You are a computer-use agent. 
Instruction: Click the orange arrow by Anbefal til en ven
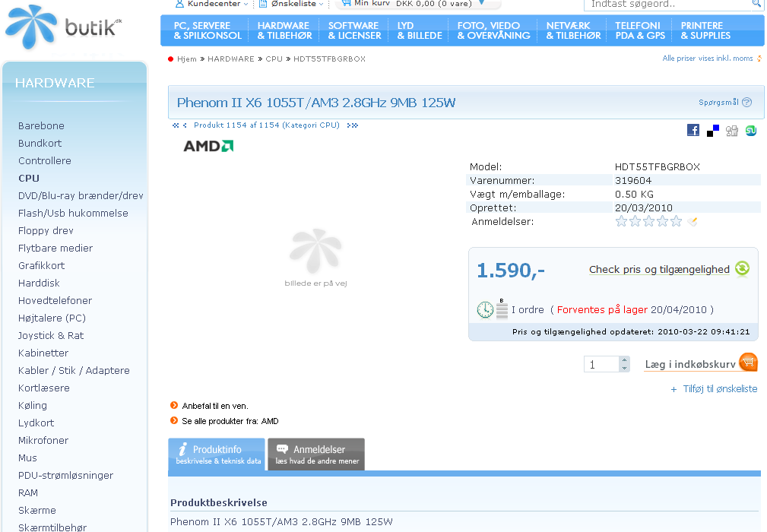[x=173, y=405]
